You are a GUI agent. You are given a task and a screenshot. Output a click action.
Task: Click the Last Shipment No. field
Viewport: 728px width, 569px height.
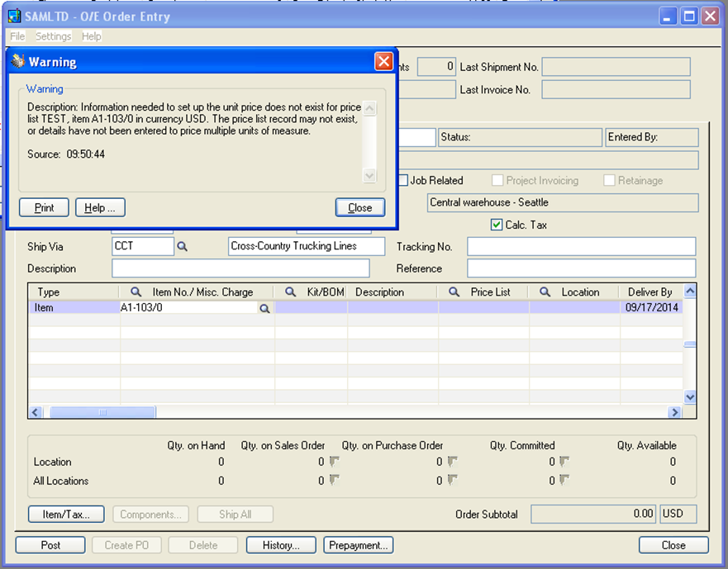616,67
